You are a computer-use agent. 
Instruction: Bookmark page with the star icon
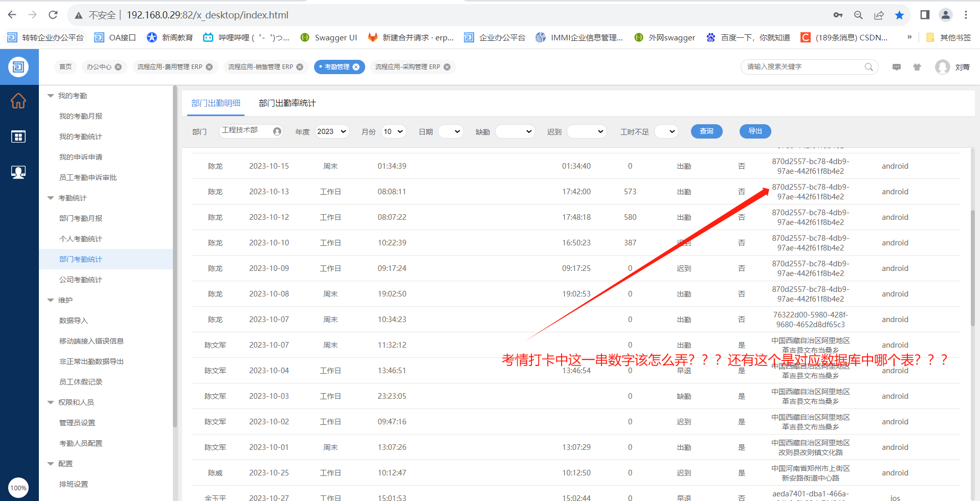coord(899,15)
